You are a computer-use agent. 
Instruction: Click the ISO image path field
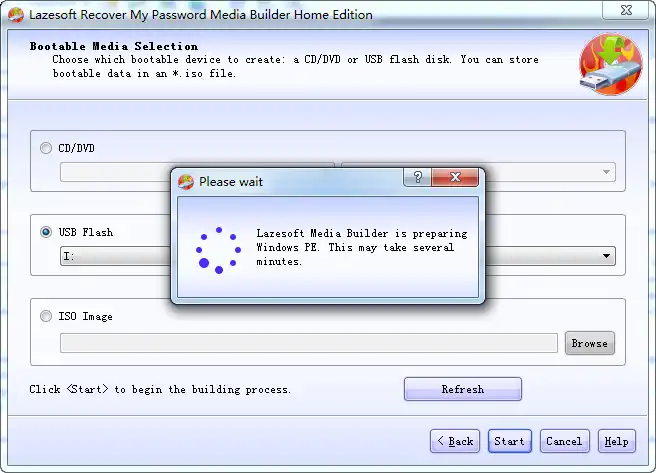click(x=309, y=343)
